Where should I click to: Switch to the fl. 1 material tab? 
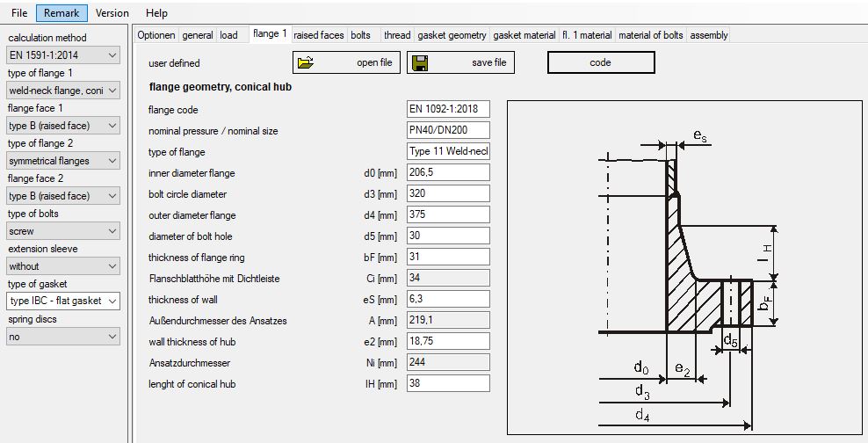coord(587,35)
